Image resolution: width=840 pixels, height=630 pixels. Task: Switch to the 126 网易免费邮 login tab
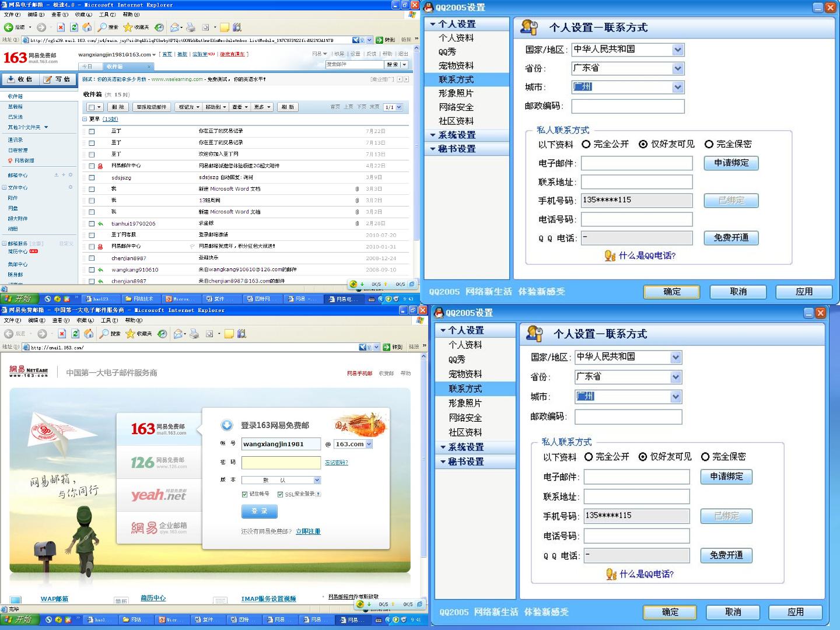[158, 463]
